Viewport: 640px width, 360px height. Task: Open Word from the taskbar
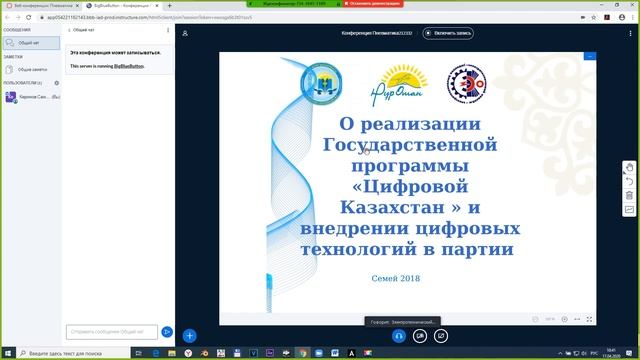(335, 353)
